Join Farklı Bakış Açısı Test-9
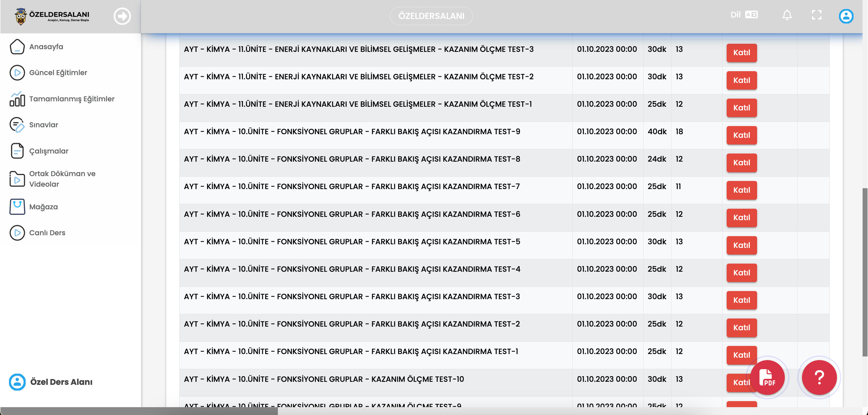The image size is (868, 415). click(741, 135)
